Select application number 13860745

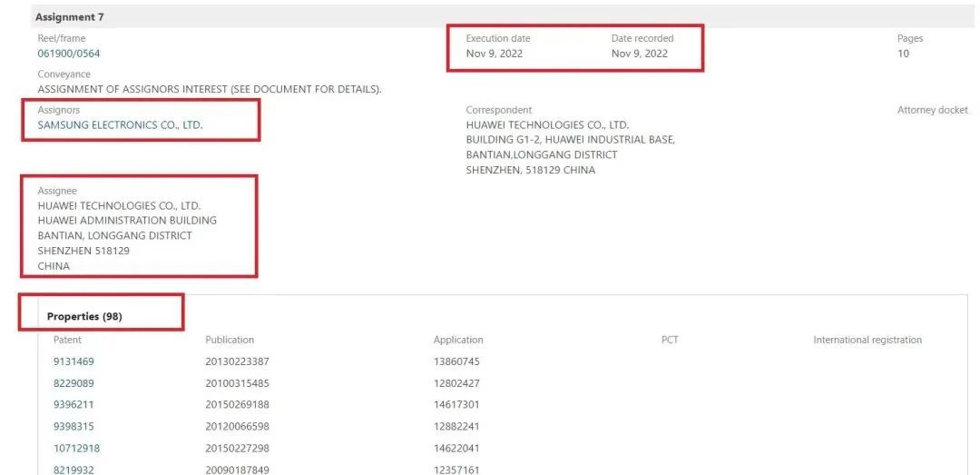[x=456, y=361]
